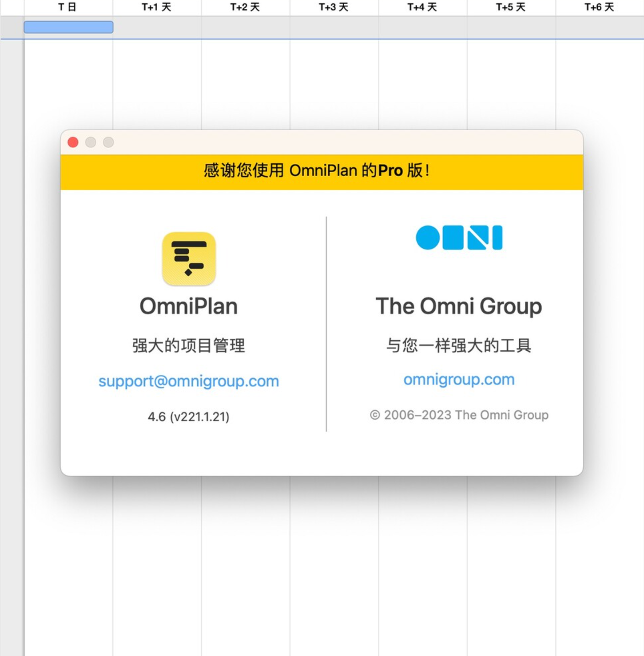This screenshot has height=656, width=644.
Task: Close the About OmniPlan window
Action: [x=73, y=142]
